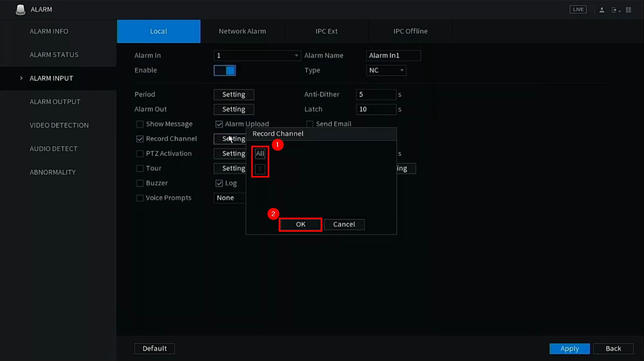Switch to the Local tab
Screen dimensions: 644x361
[158, 31]
